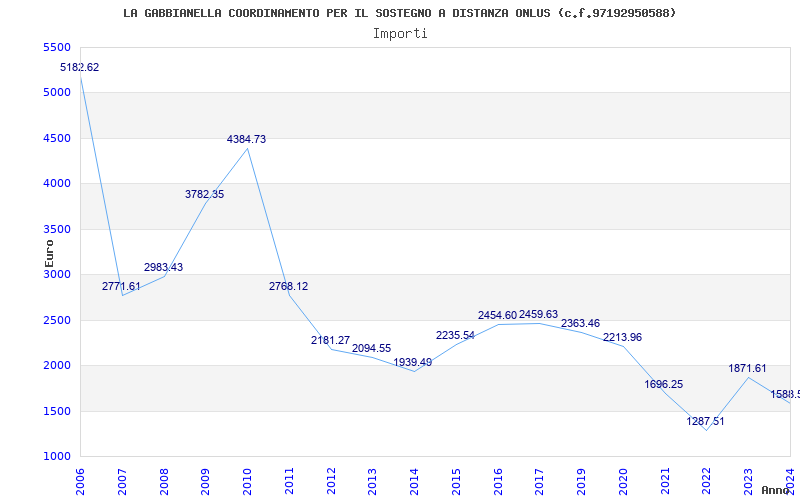The image size is (800, 500).
Task: Click the data label 1939.49
Action: pos(413,362)
